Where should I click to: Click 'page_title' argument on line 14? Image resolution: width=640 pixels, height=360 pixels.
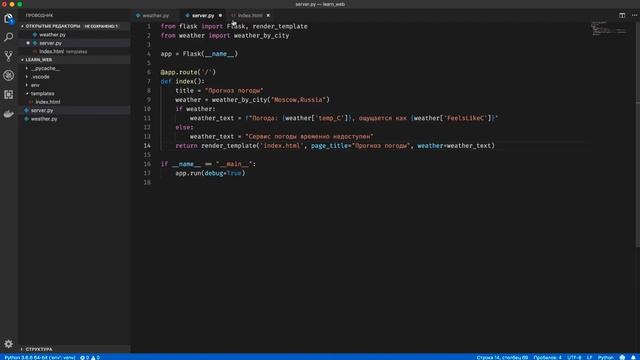click(x=329, y=146)
